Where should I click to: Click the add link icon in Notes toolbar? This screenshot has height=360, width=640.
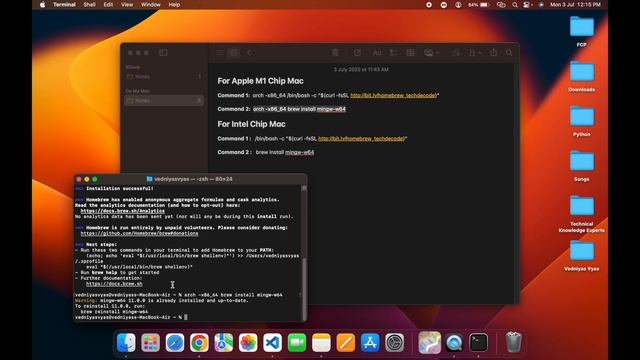click(456, 53)
